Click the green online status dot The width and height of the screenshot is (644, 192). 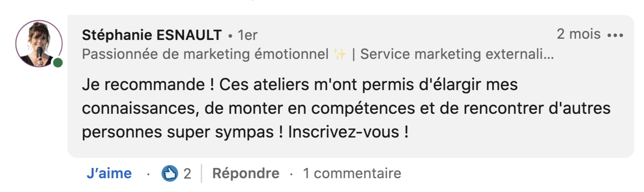point(58,62)
